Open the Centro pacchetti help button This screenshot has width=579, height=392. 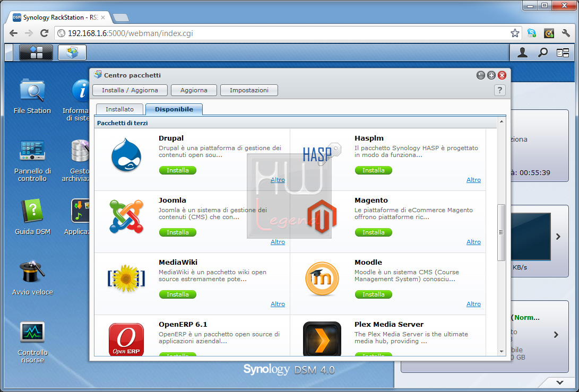tap(499, 90)
